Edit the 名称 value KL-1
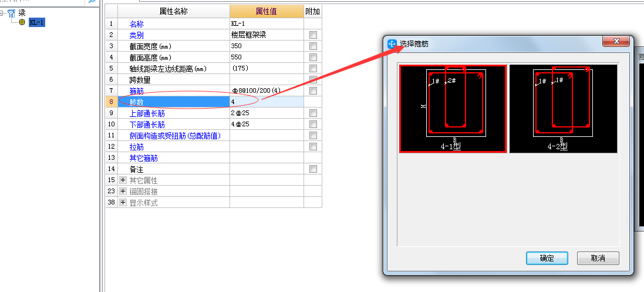This screenshot has width=644, height=292. click(267, 24)
